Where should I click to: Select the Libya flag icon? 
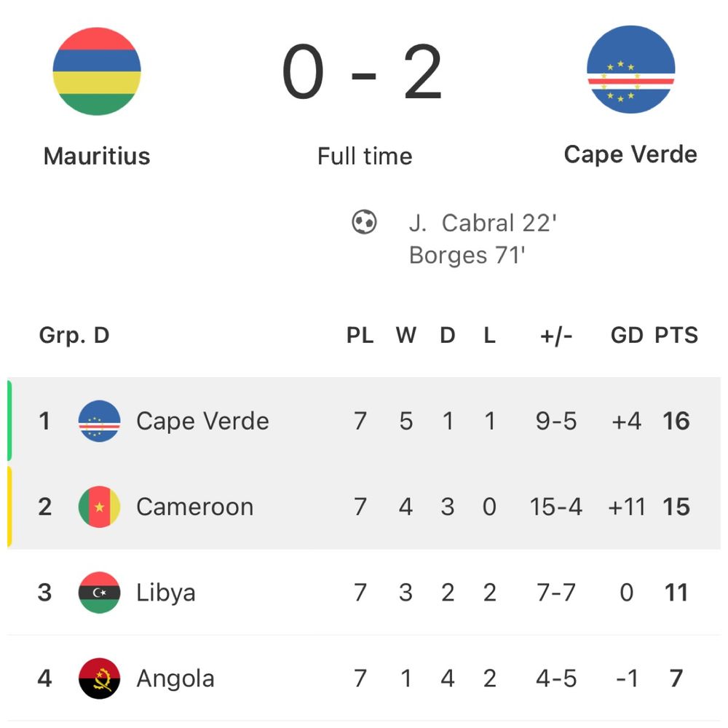click(x=99, y=593)
